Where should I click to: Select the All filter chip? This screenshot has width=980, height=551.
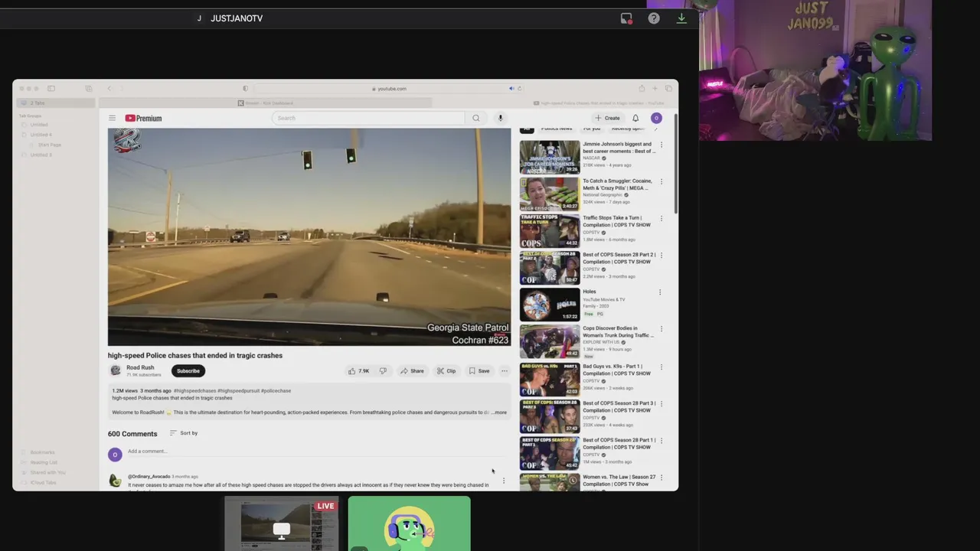pos(527,129)
